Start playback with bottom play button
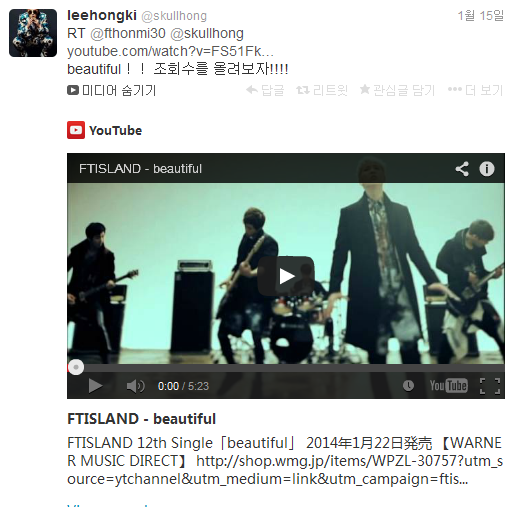The width and height of the screenshot is (515, 507). 95,386
